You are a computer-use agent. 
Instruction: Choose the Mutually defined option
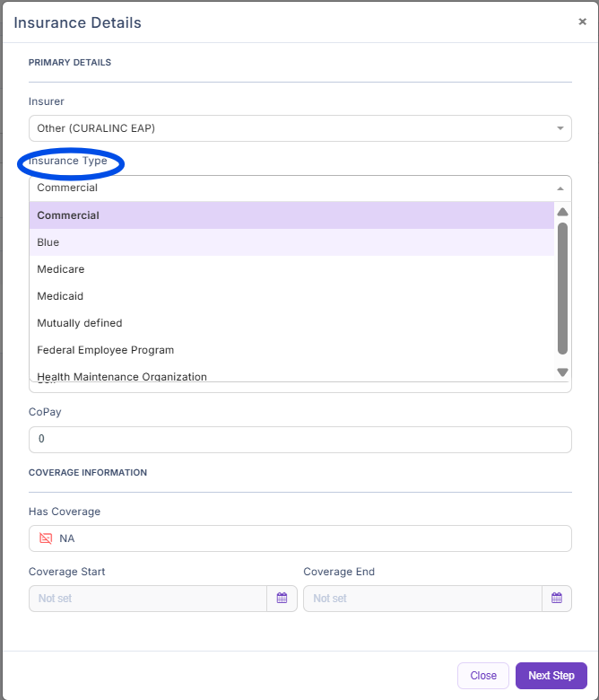[x=291, y=323]
